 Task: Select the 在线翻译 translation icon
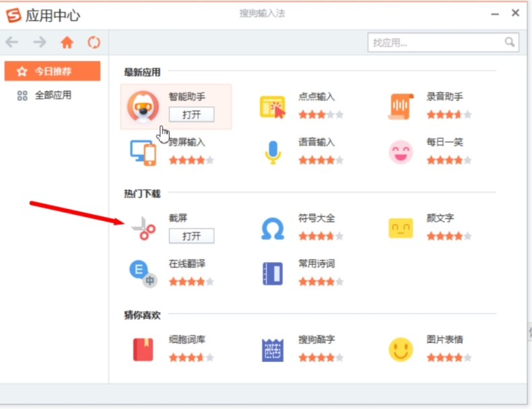(143, 274)
